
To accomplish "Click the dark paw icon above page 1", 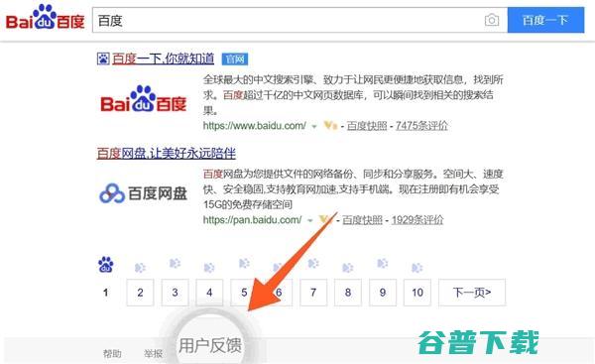I will point(105,265).
